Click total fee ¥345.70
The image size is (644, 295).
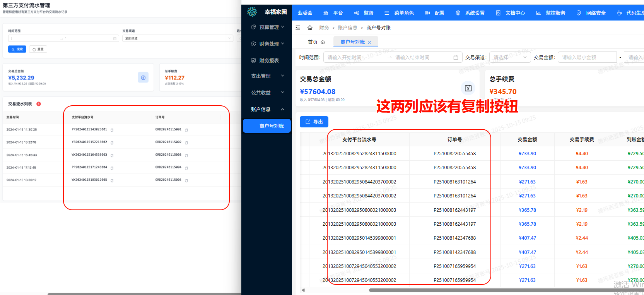503,92
